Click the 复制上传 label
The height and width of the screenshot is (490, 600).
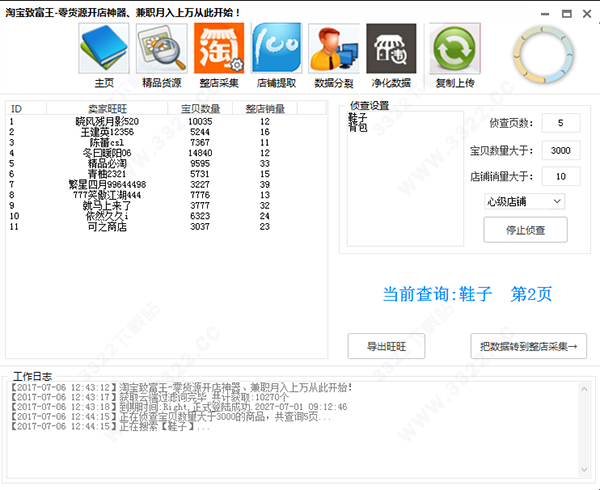pyautogui.click(x=455, y=83)
